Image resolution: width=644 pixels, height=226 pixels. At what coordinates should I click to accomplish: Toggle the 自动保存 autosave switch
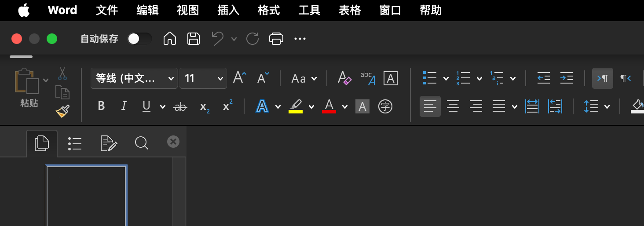(x=139, y=39)
